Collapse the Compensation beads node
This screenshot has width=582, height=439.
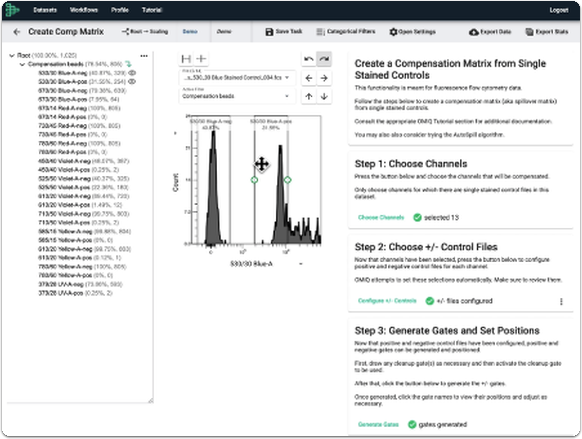point(22,64)
